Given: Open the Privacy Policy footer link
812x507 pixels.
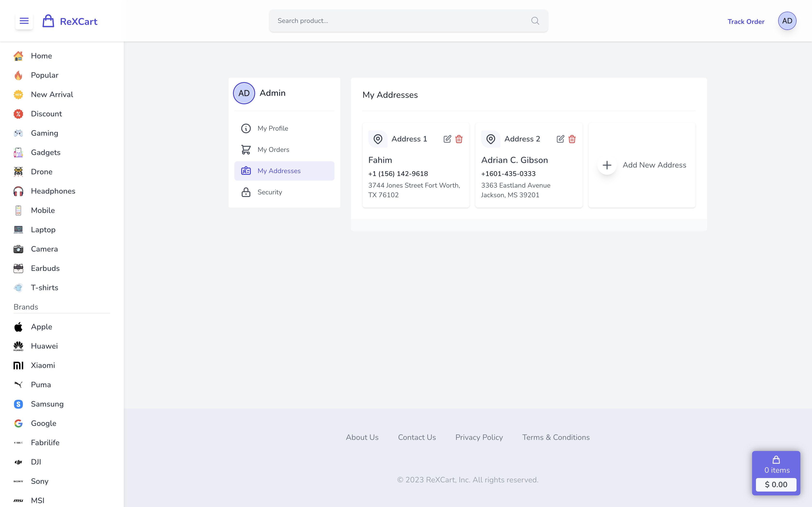Looking at the screenshot, I should pyautogui.click(x=479, y=437).
